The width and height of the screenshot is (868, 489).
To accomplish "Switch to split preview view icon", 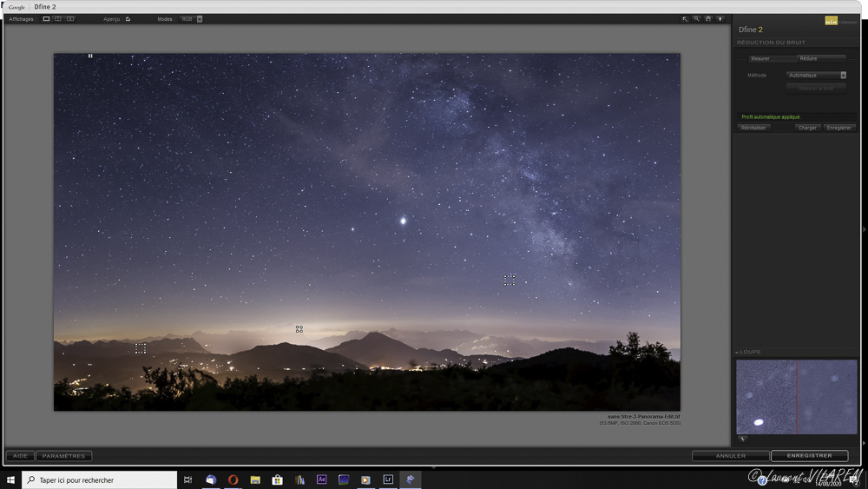I will 58,19.
